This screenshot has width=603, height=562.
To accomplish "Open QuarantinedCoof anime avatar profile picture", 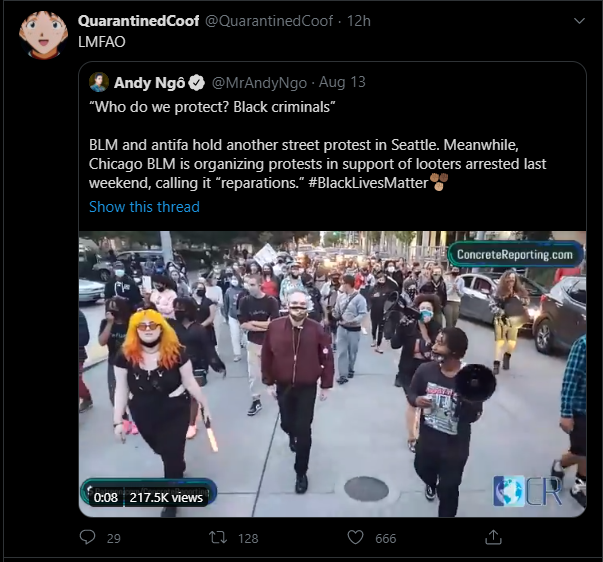I will click(x=43, y=34).
